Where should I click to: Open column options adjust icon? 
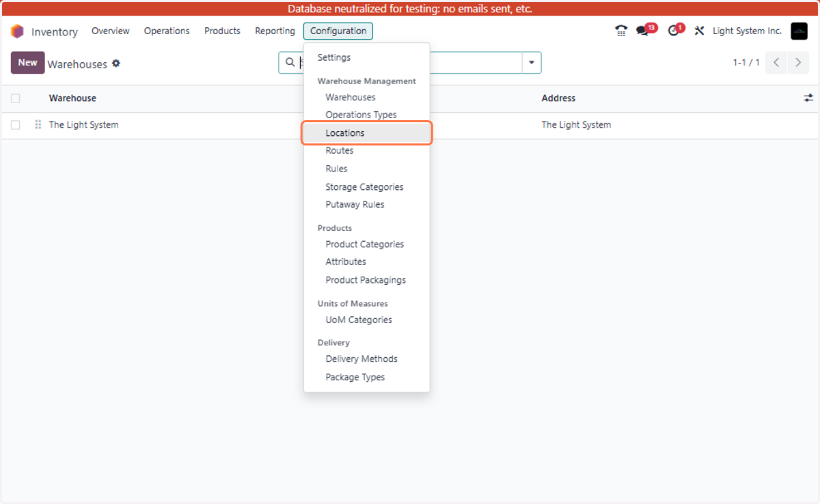pyautogui.click(x=808, y=98)
